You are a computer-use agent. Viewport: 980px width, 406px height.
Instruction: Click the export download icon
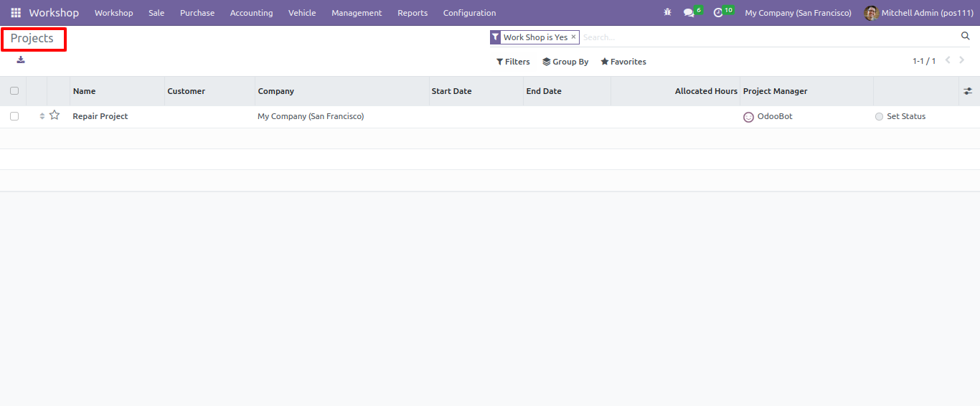pos(21,60)
